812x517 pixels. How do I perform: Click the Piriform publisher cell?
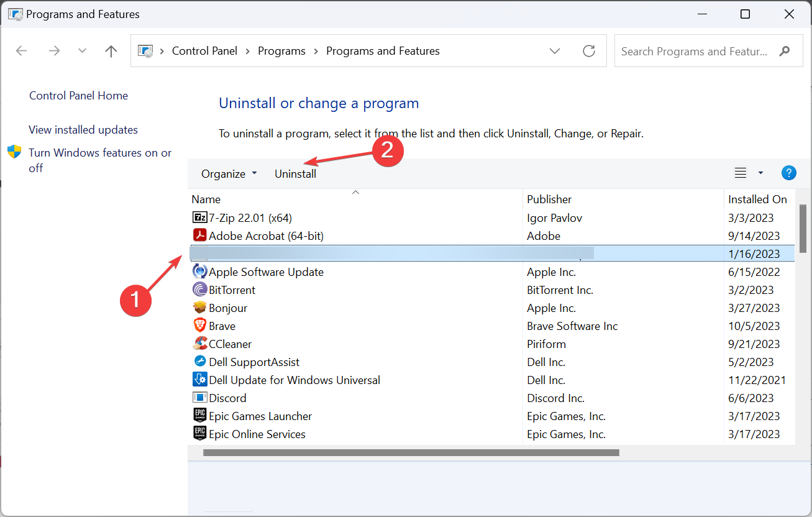[x=546, y=344]
